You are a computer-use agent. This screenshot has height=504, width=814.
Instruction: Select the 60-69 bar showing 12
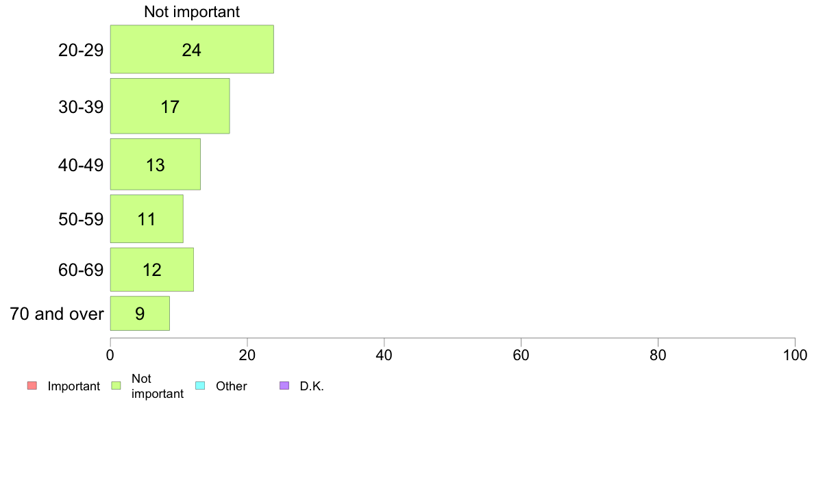pos(152,269)
